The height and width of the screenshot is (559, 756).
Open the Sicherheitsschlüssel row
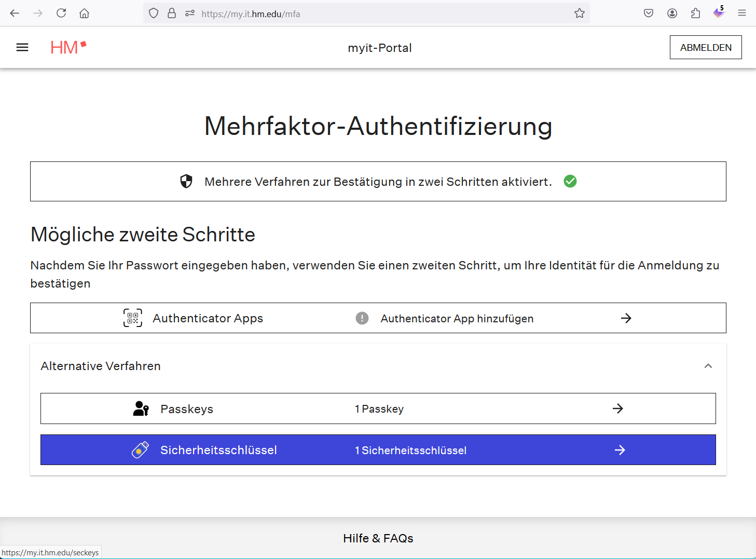[378, 450]
